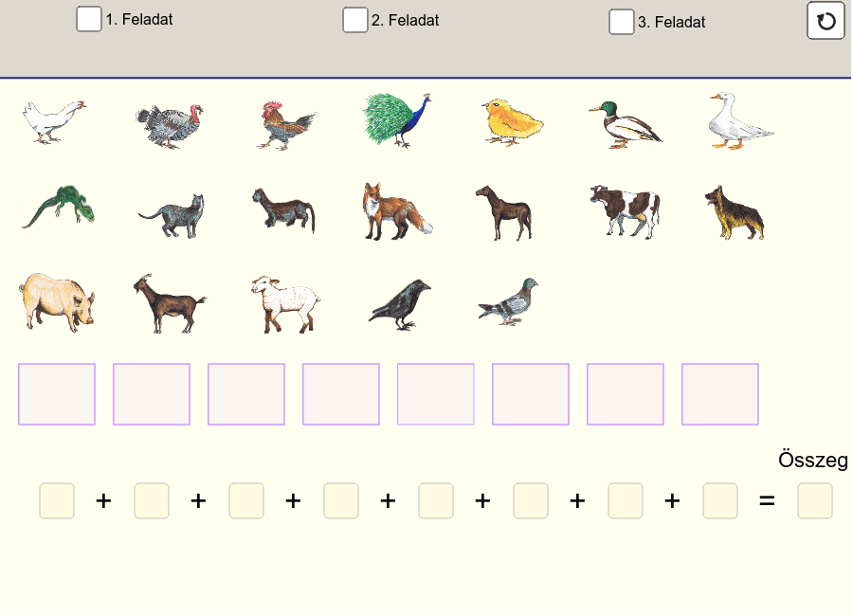Screen dimensions: 853x616
Task: Check the 3. Feladat box
Action: tap(621, 22)
